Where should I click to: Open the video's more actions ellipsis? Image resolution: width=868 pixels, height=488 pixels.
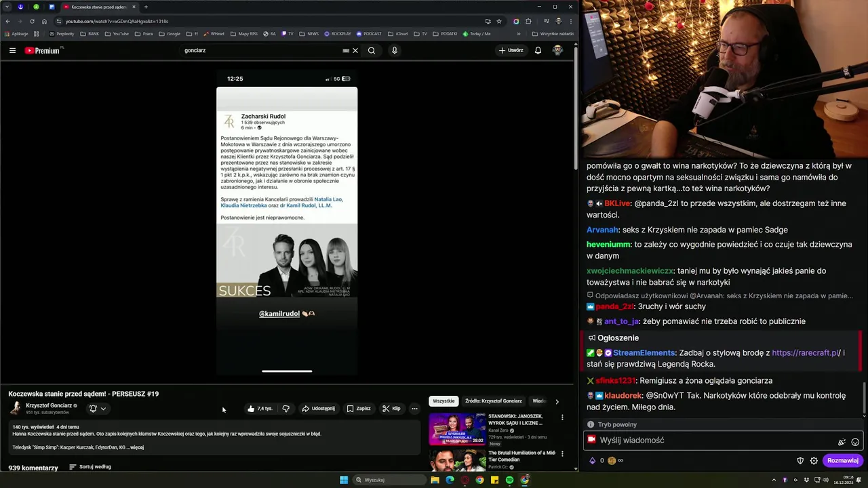(x=414, y=409)
